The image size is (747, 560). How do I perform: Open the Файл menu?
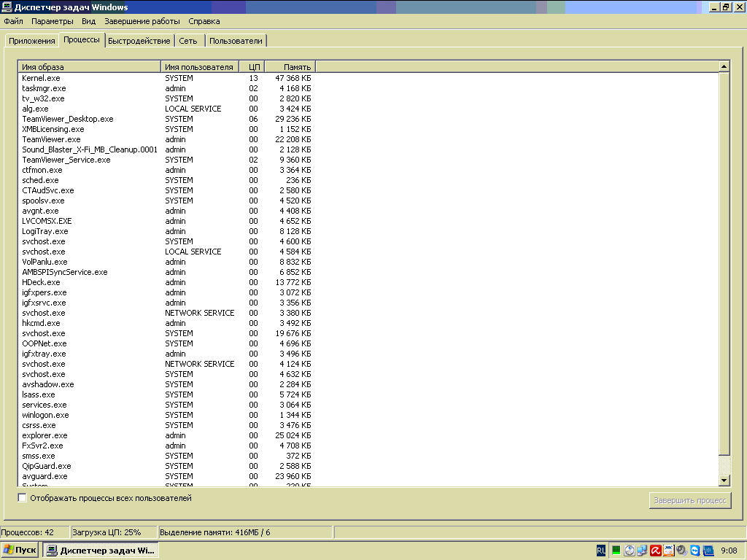(13, 21)
